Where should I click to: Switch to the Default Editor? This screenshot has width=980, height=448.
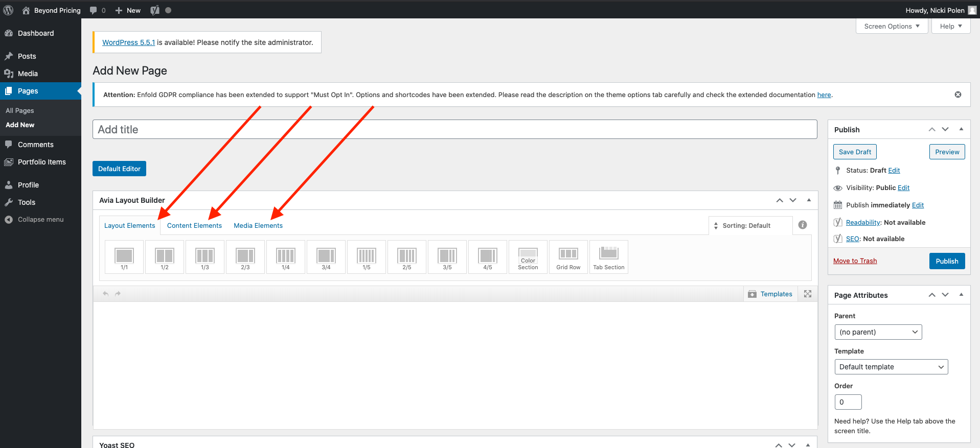(x=119, y=169)
